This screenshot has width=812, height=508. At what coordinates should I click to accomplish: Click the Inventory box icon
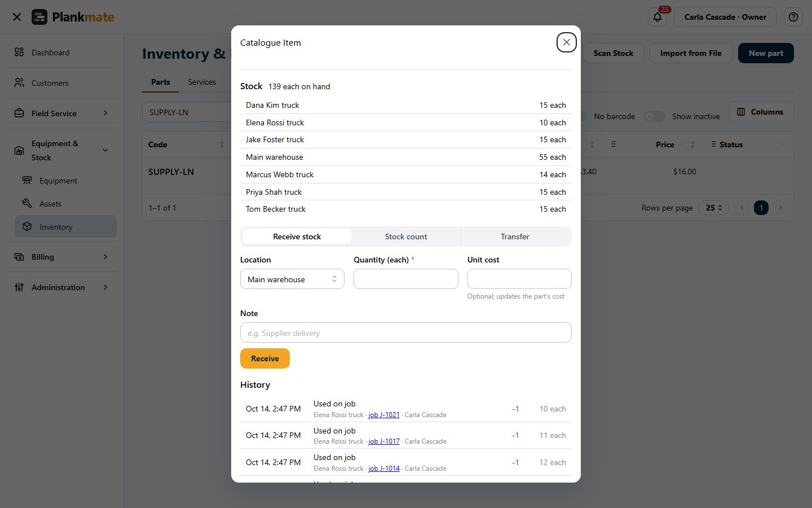[27, 227]
